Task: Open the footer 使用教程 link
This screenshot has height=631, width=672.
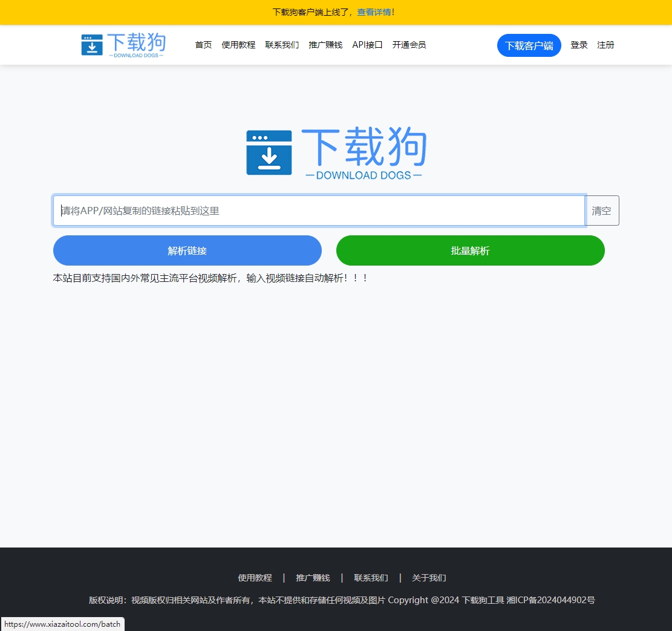Action: [255, 578]
